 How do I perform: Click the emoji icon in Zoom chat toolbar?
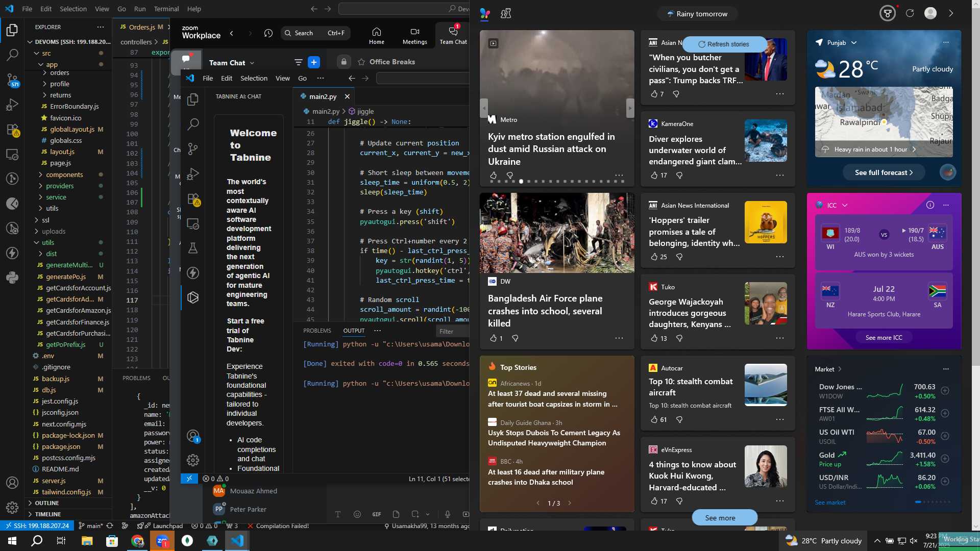pyautogui.click(x=357, y=514)
